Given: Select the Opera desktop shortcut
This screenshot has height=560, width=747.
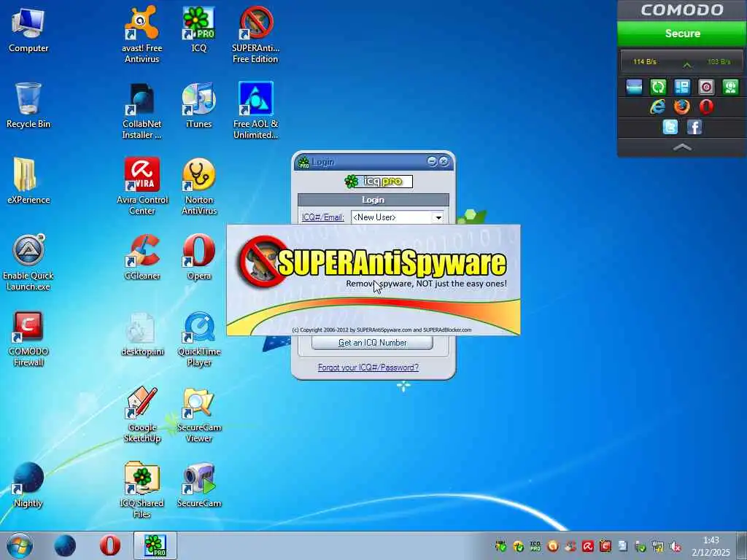Looking at the screenshot, I should click(x=198, y=257).
